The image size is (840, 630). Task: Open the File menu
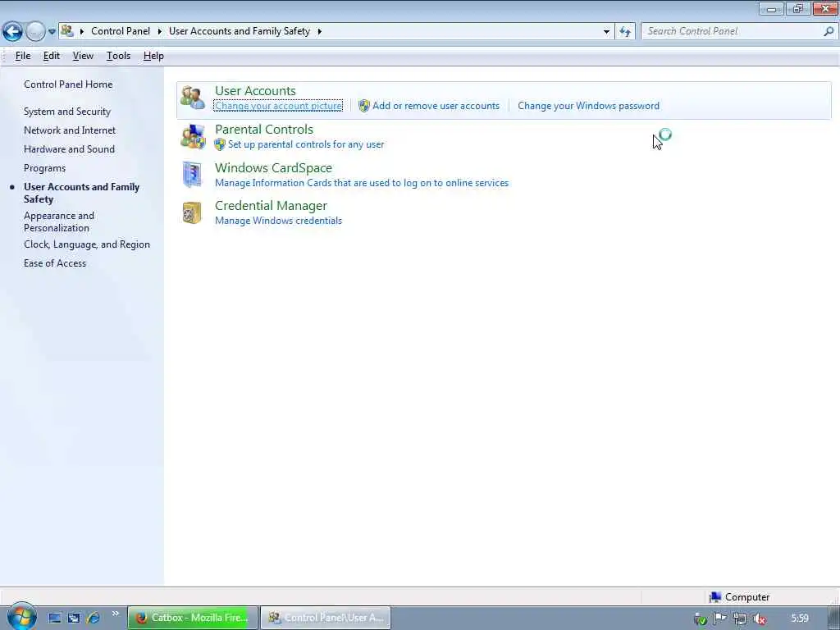pos(22,56)
